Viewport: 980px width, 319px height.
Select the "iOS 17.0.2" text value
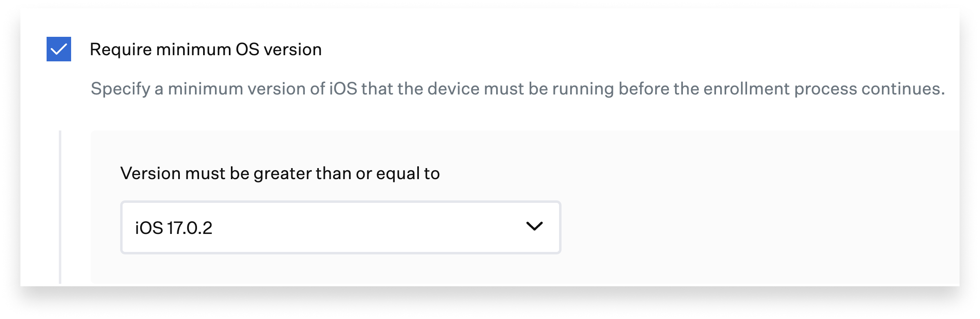pos(174,228)
